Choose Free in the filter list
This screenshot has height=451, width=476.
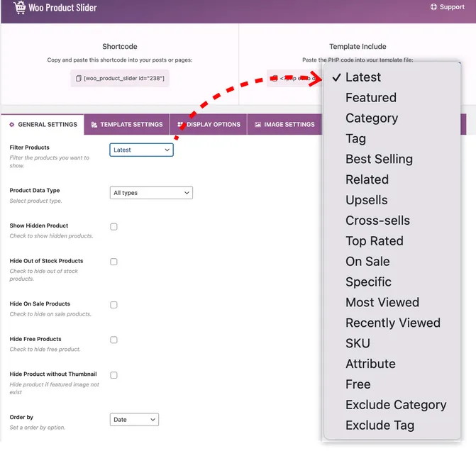(392, 384)
